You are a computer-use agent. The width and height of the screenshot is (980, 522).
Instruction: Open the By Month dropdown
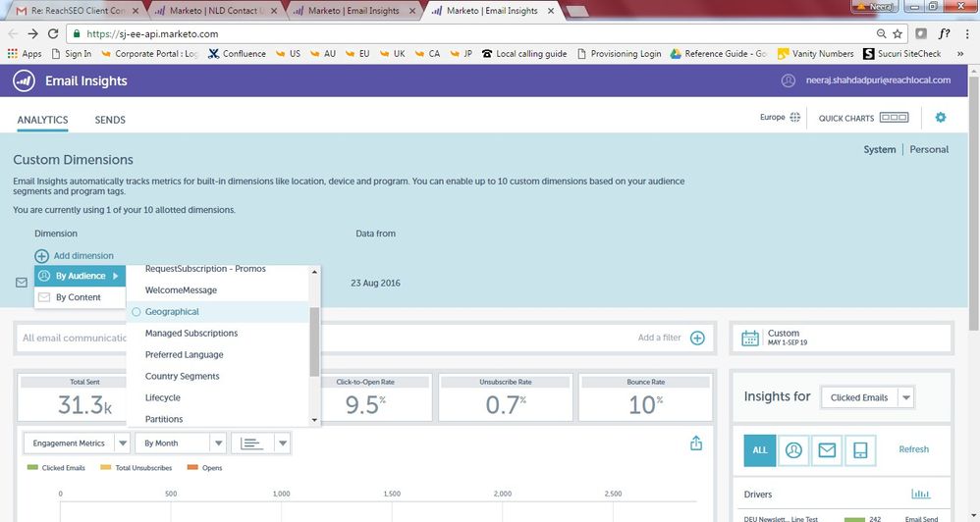click(218, 444)
